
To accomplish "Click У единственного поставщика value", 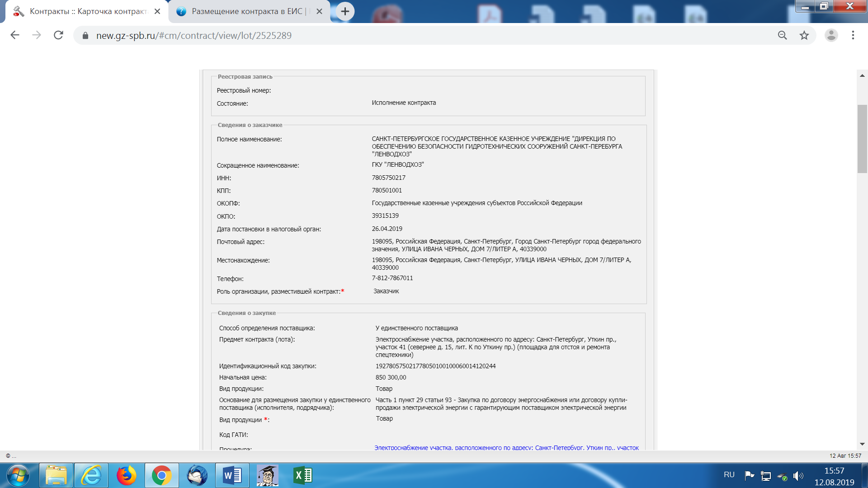I will pos(416,328).
